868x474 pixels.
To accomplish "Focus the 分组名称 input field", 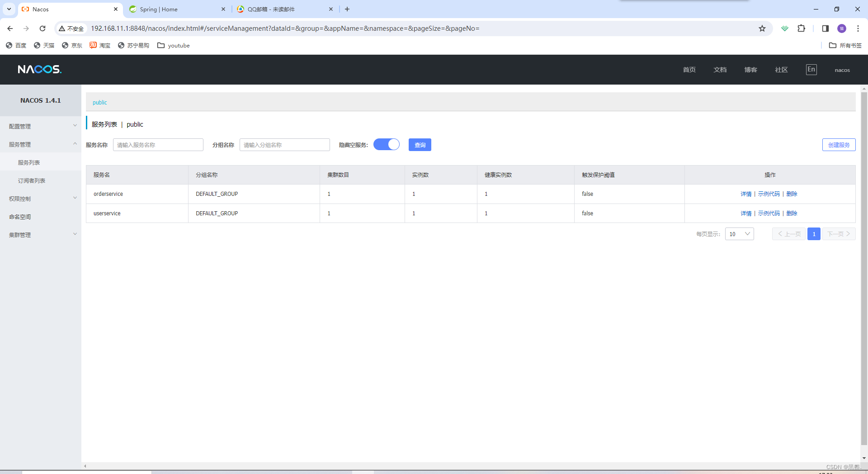I will 285,145.
